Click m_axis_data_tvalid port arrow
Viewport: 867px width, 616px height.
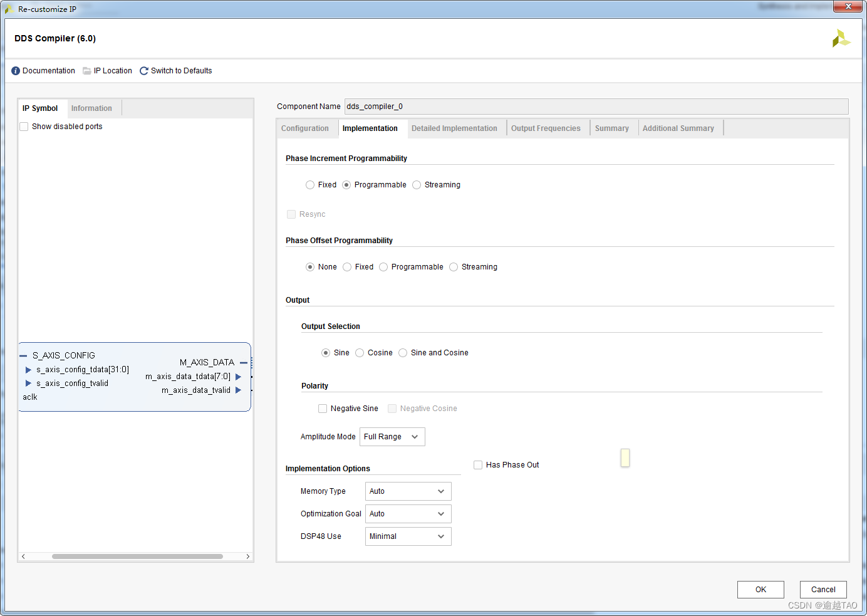[x=238, y=390]
